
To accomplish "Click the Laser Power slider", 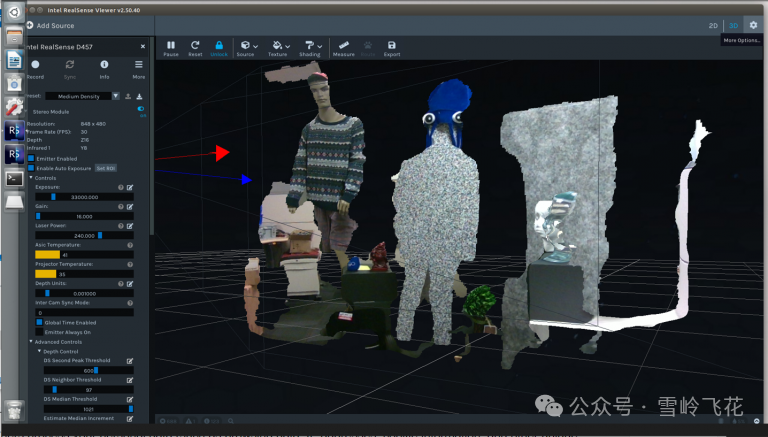I will click(84, 235).
